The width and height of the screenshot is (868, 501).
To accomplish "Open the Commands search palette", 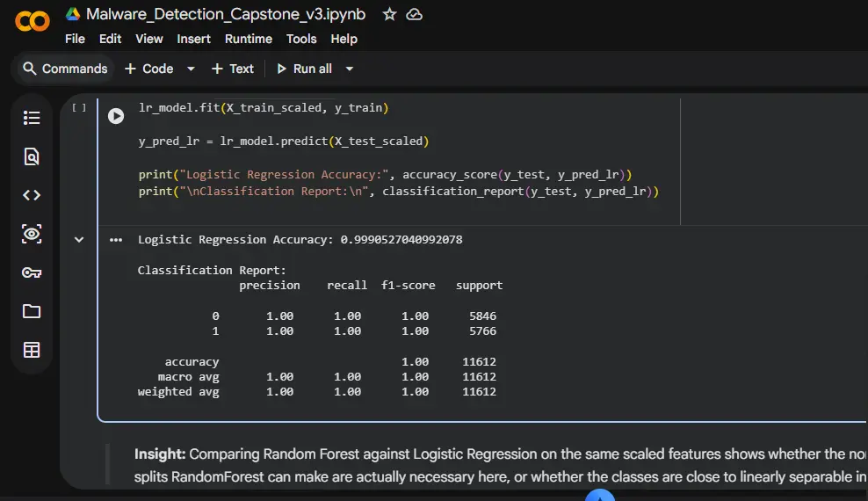I will [x=65, y=69].
